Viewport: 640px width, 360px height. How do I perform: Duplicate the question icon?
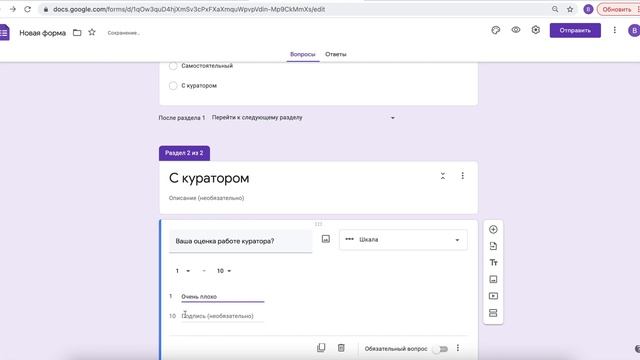321,348
